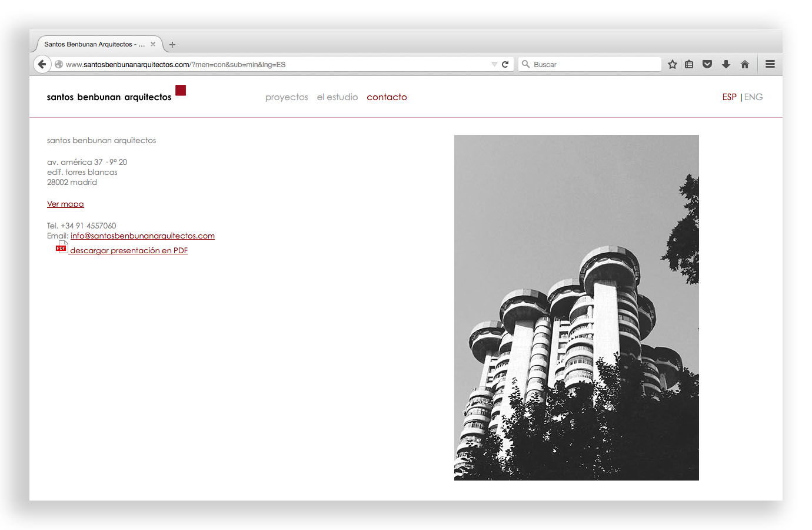Click the site security globe icon in address bar
Image resolution: width=812 pixels, height=530 pixels.
pos(58,64)
